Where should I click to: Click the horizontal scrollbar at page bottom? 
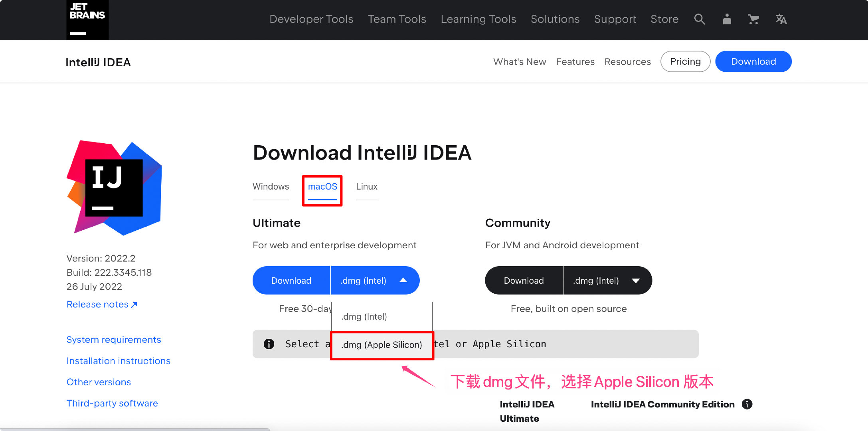135,429
